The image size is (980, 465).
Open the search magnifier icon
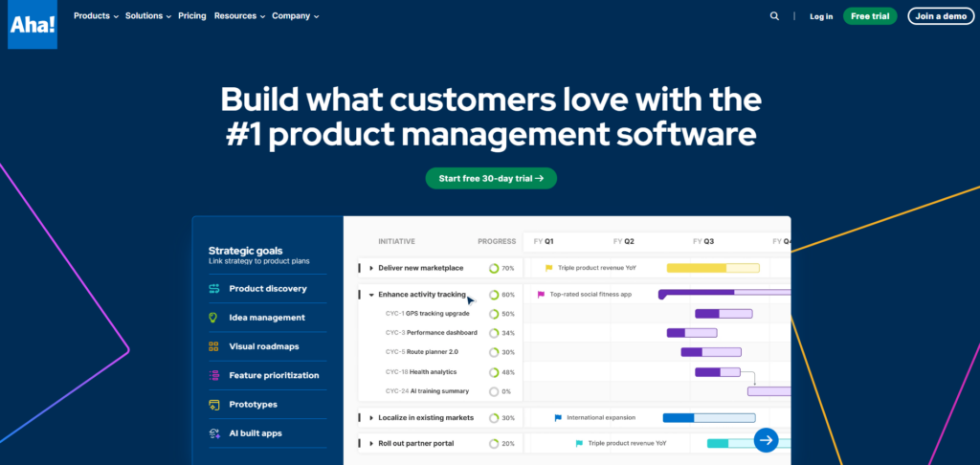pos(774,16)
